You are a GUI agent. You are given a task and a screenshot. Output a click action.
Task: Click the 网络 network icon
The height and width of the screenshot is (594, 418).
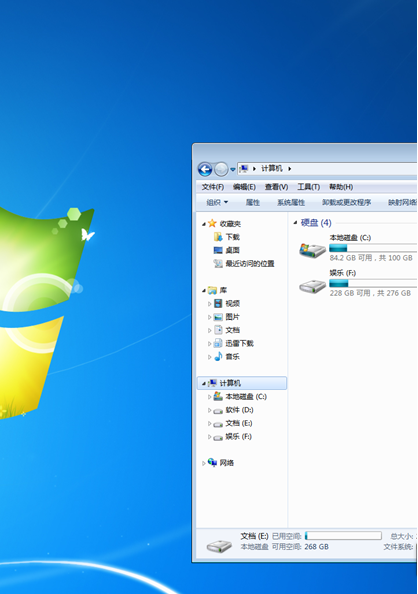[x=212, y=462]
